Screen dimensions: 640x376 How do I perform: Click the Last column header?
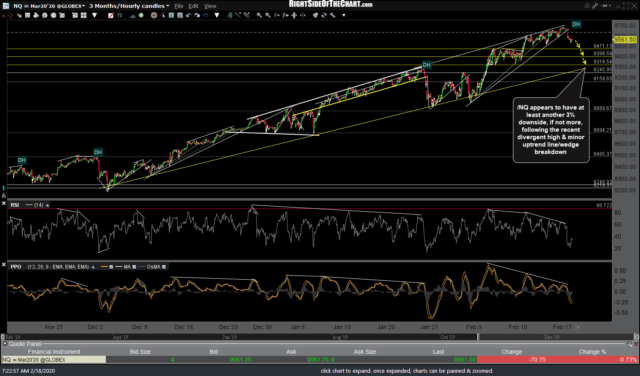438,352
